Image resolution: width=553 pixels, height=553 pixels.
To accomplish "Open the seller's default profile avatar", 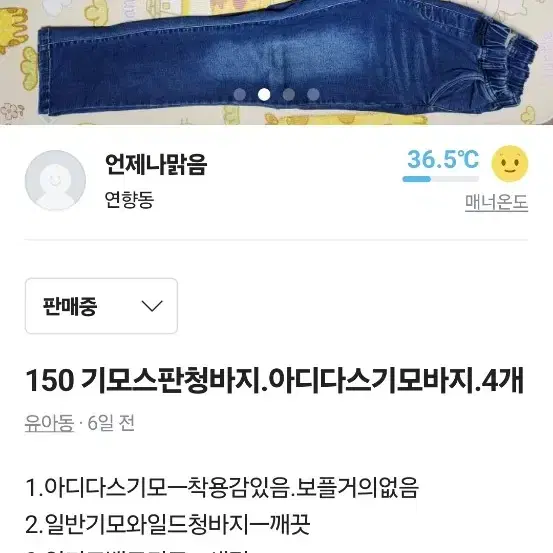I will point(55,180).
